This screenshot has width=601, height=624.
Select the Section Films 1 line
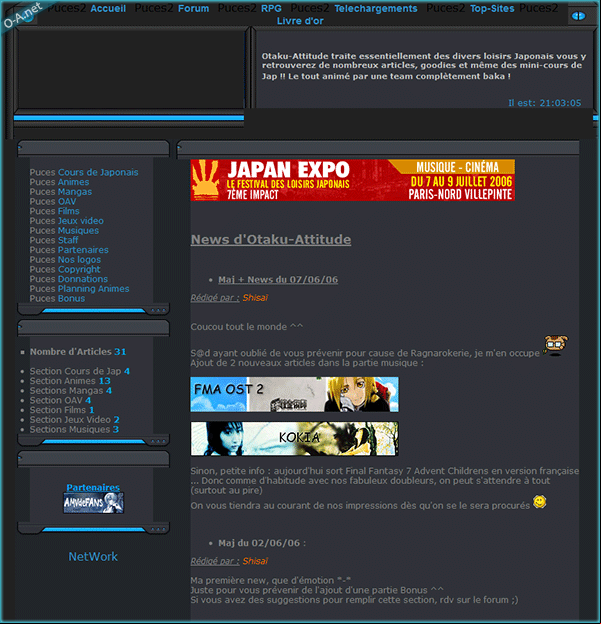[62, 410]
